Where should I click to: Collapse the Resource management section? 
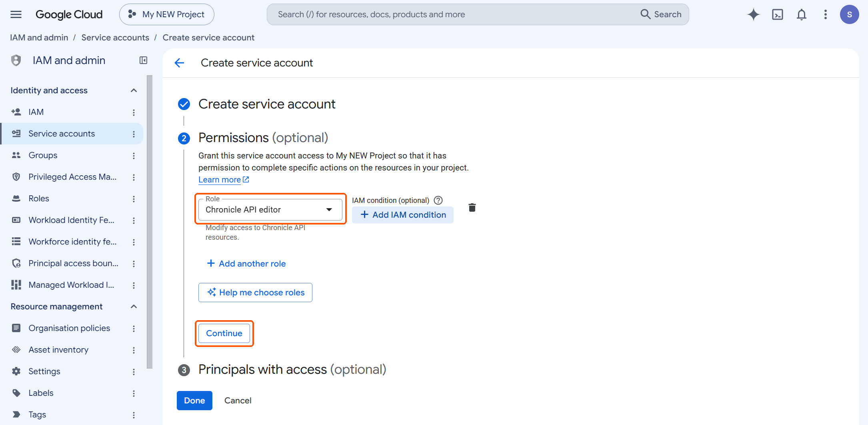click(x=134, y=307)
